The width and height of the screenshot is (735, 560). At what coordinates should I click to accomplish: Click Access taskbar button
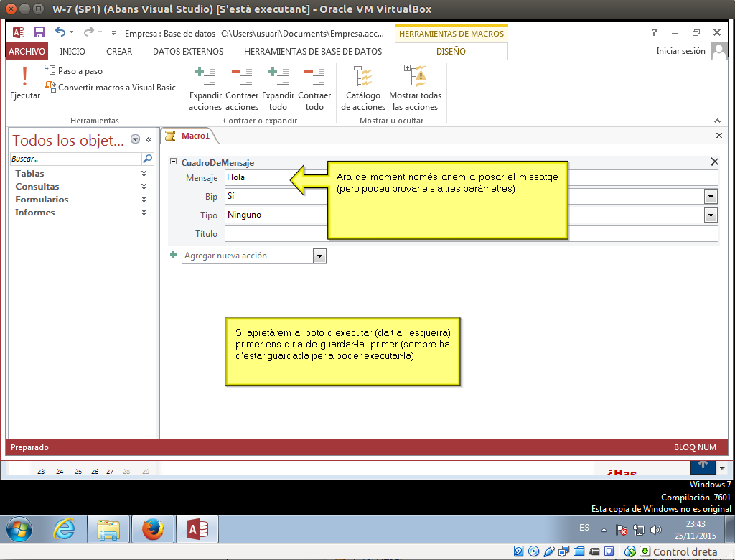(x=197, y=530)
